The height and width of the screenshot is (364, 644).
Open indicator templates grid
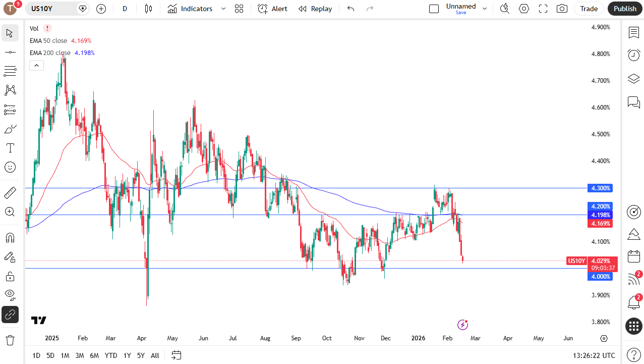[239, 9]
